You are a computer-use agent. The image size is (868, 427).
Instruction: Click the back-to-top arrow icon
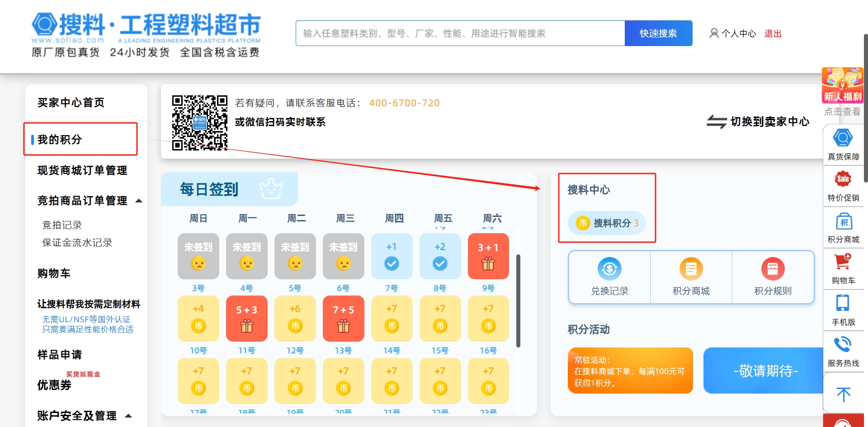(843, 394)
